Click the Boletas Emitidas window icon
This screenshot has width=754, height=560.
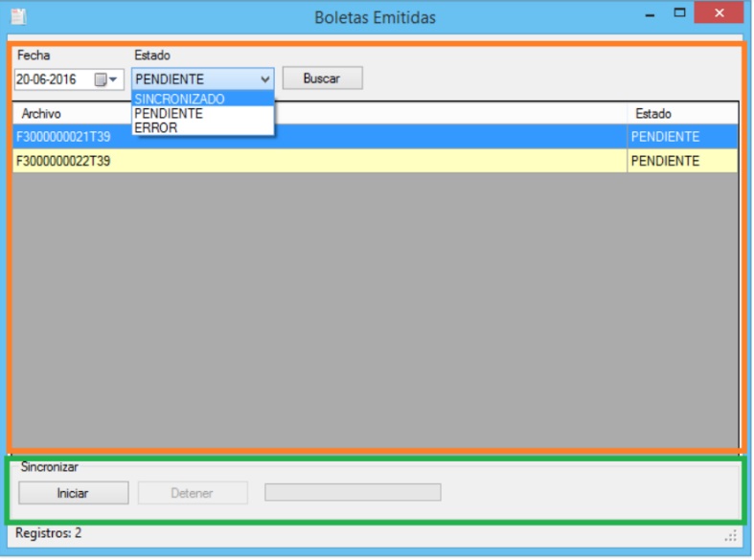click(18, 17)
